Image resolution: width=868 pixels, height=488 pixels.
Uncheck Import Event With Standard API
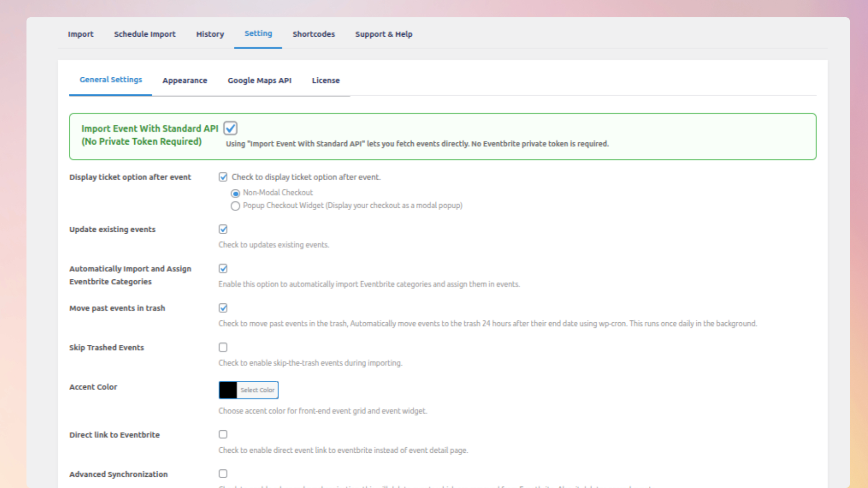230,128
